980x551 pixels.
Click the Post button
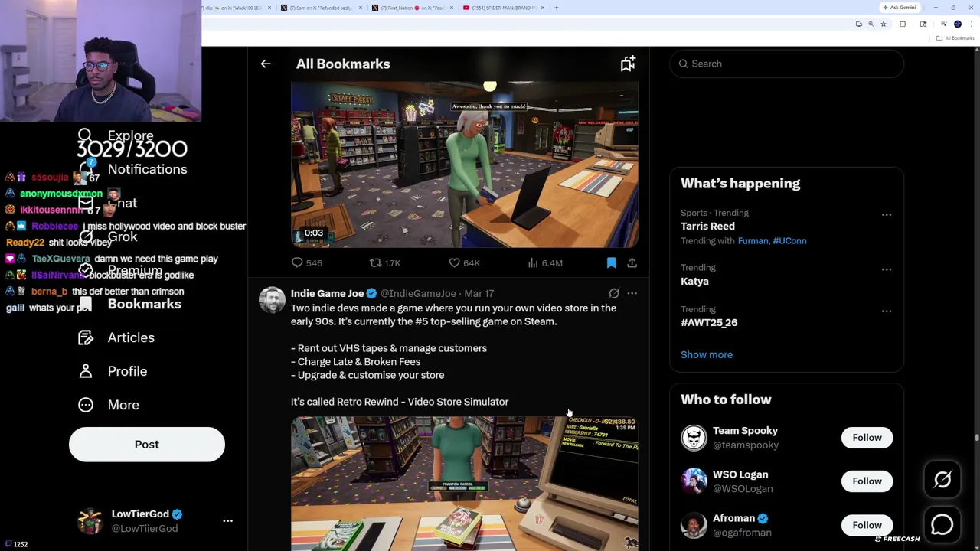pyautogui.click(x=147, y=445)
